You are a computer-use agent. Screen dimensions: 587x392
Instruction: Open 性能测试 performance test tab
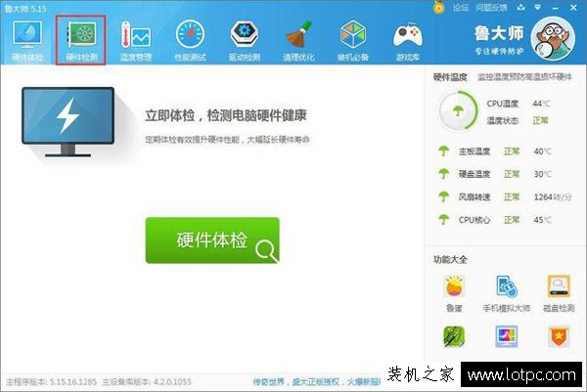[190, 40]
